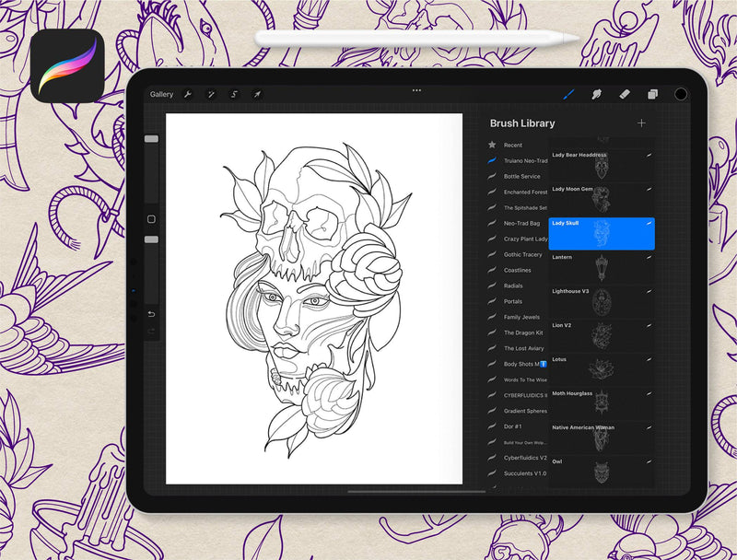Tap the brush size slider handle
Viewport: 737px width, 560px height.
click(x=151, y=139)
